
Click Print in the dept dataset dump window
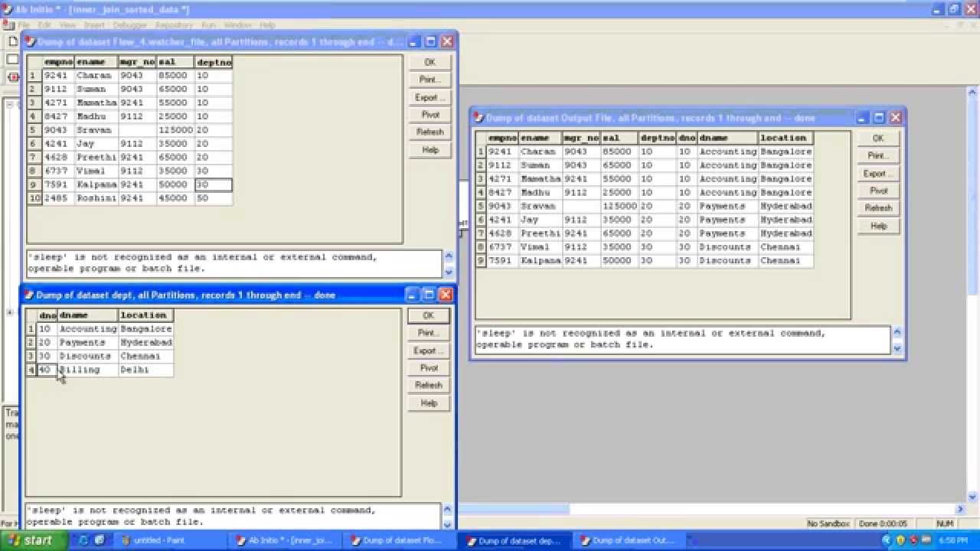pyautogui.click(x=428, y=333)
